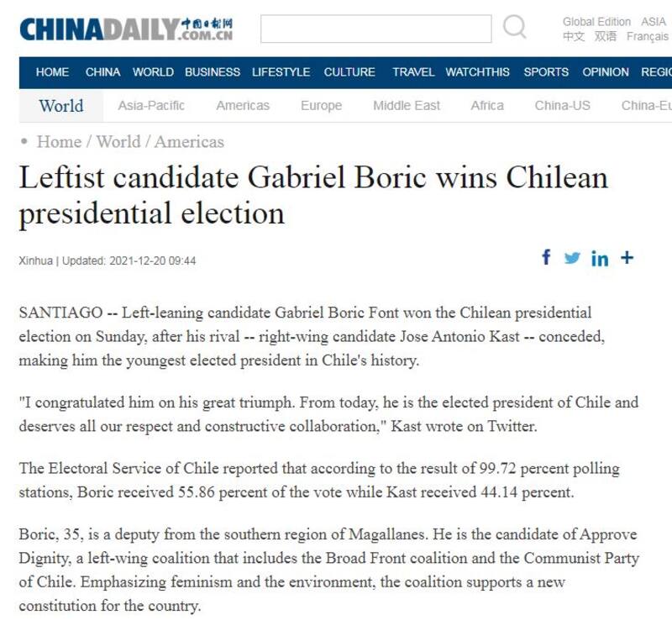Click the Americas breadcrumb link
This screenshot has height=631, width=672.
[x=189, y=142]
